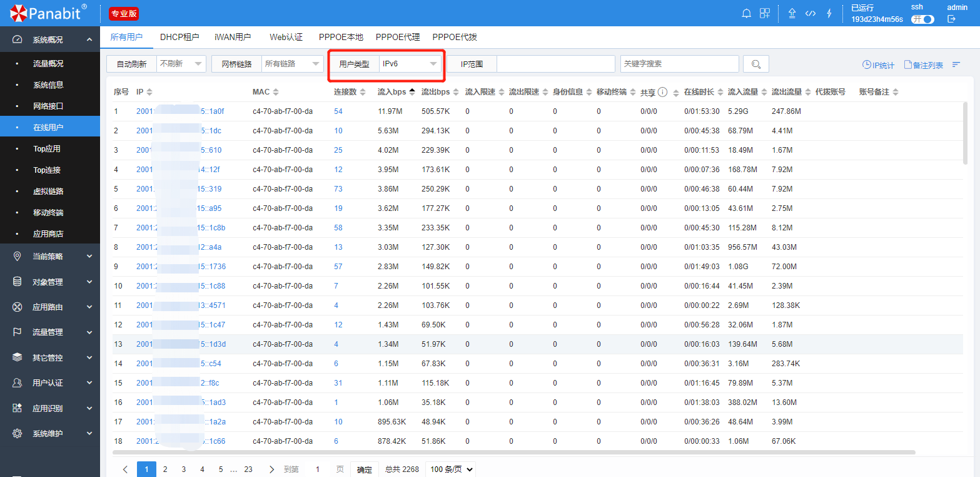Open 流量概况 in the sidebar
Image resolution: width=980 pixels, height=477 pixels.
pos(48,64)
